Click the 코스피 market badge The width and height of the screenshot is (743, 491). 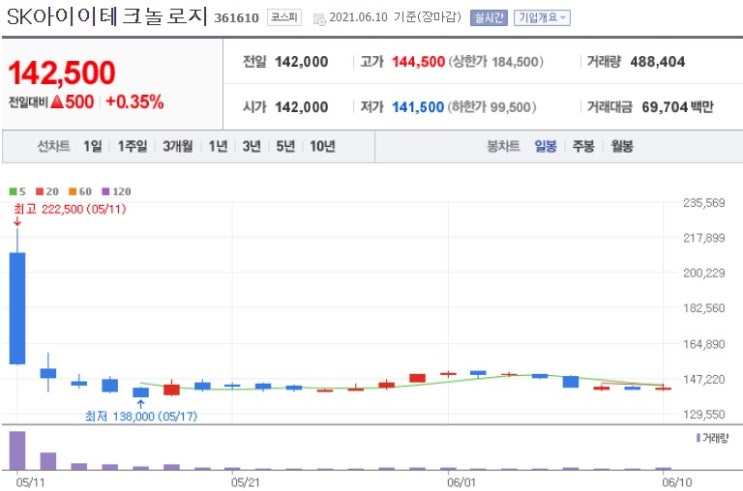pos(284,18)
